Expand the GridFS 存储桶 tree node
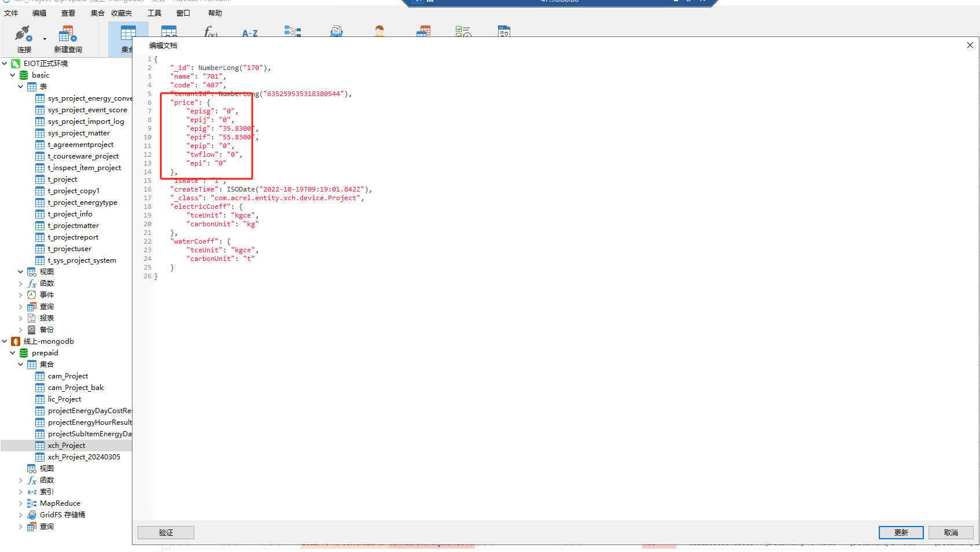The image size is (980, 552). [20, 515]
